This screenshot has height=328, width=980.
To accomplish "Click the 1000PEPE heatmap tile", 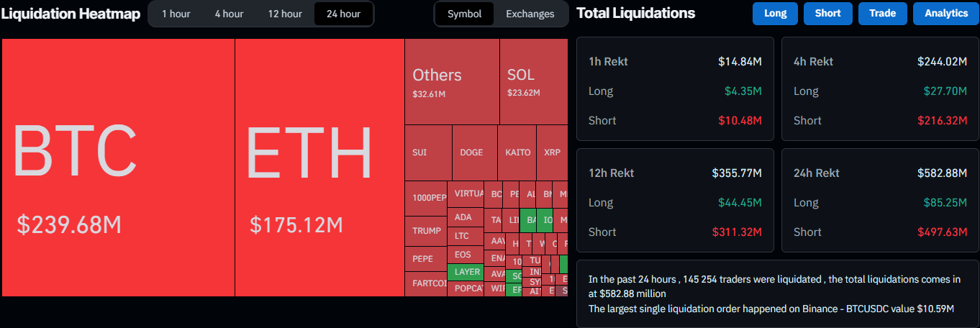I will point(426,198).
